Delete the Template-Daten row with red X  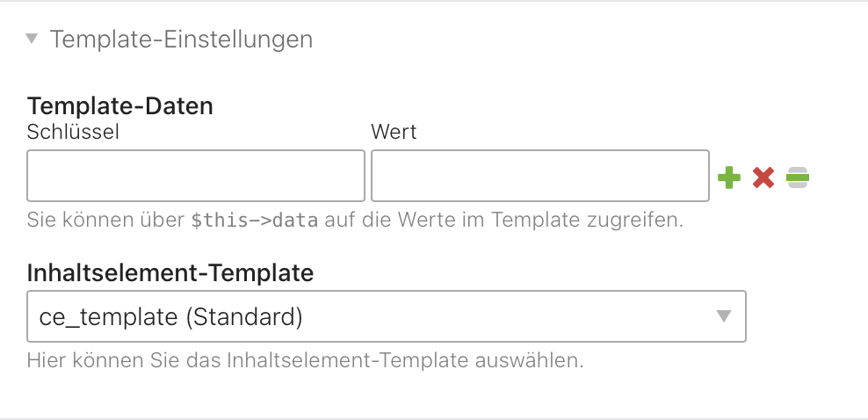pos(763,177)
